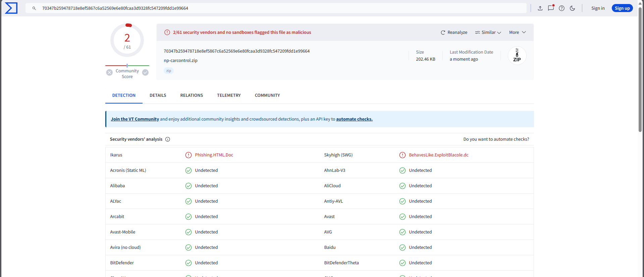This screenshot has width=644, height=277.
Task: Click in the hash search input field
Action: pyautogui.click(x=276, y=8)
